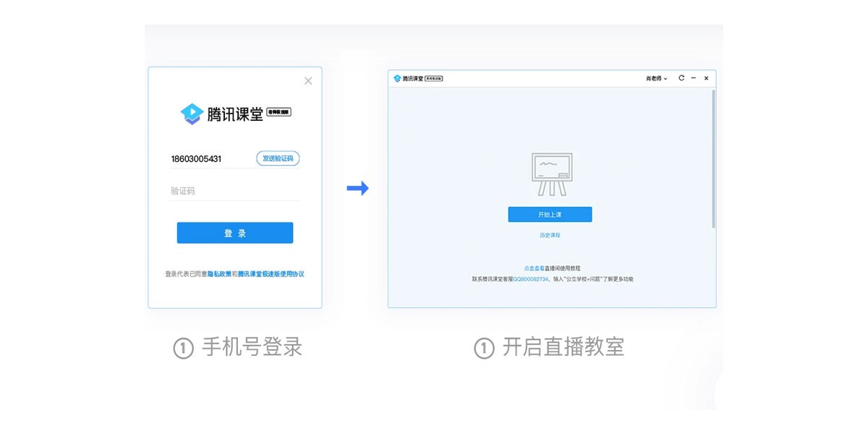The width and height of the screenshot is (868, 434).
Task: Click the QQ800082734 customer service link
Action: pos(529,278)
